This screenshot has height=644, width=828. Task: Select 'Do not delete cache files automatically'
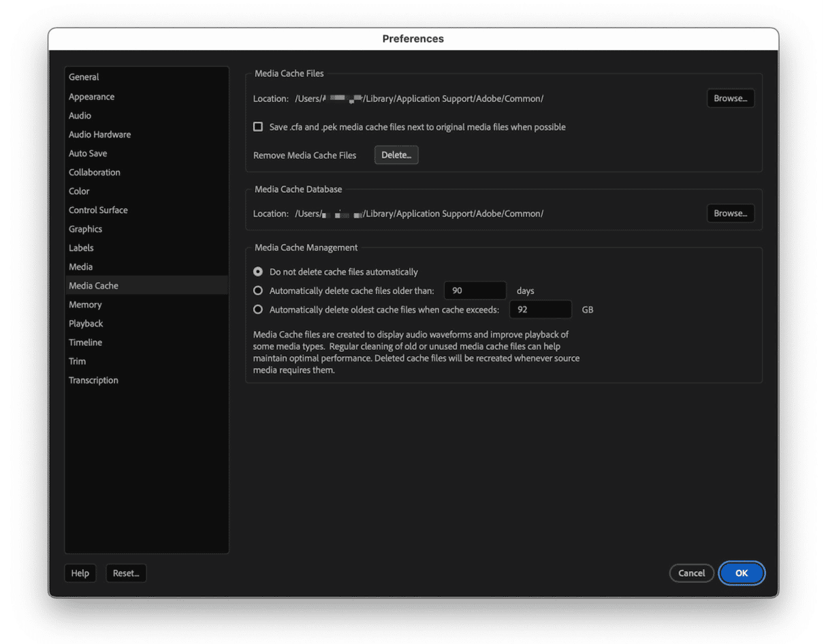(x=258, y=272)
